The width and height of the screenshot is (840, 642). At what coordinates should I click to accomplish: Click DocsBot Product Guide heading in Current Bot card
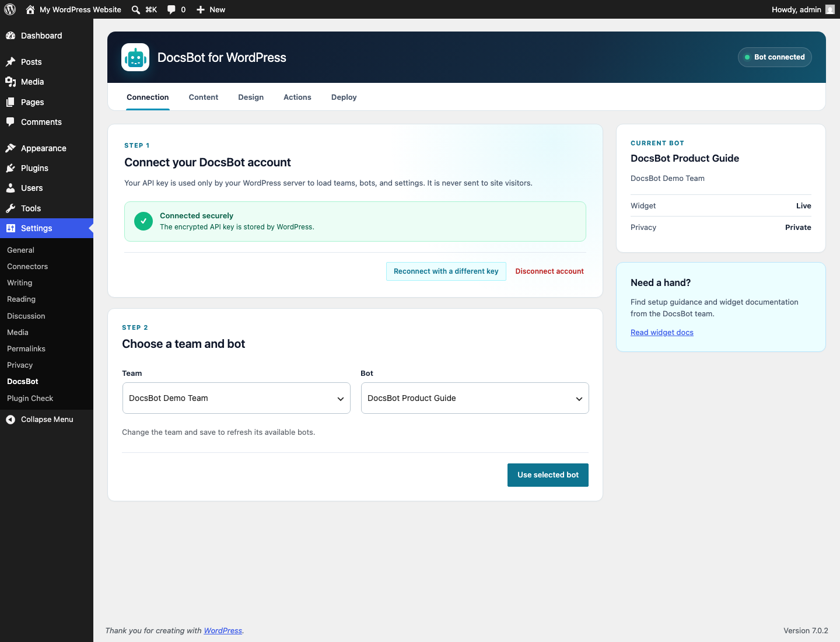coord(685,158)
